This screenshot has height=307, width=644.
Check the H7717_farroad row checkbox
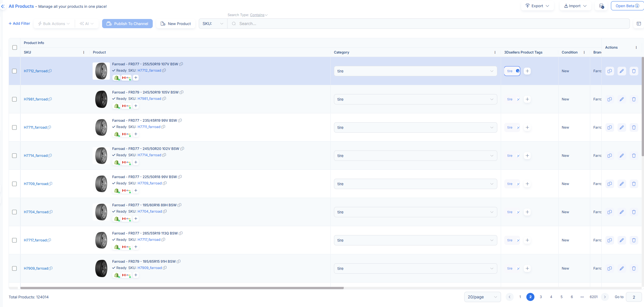(14, 240)
